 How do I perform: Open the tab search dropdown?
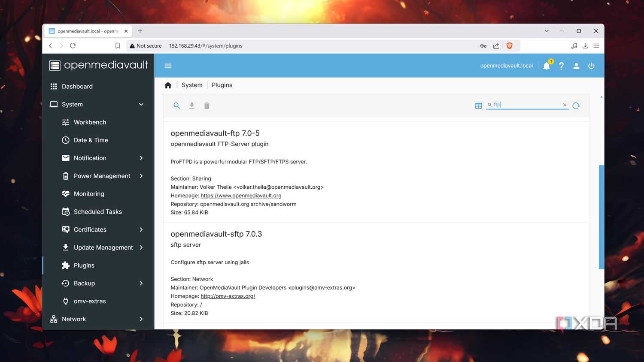coord(547,31)
